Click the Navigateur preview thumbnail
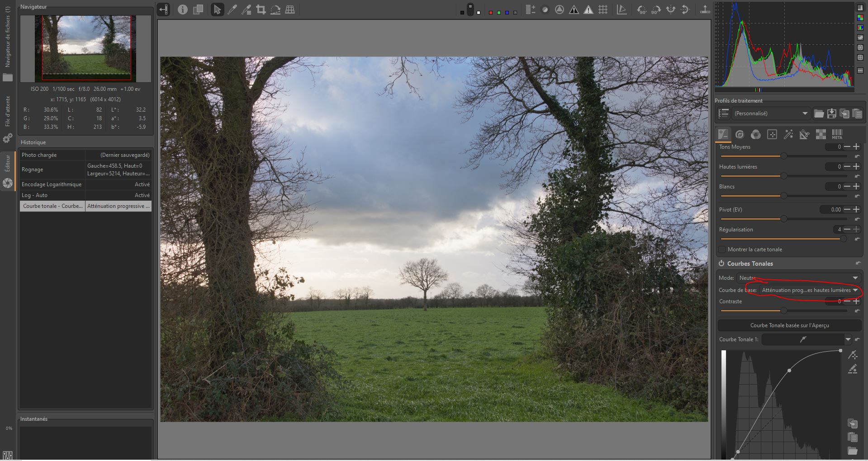The height and width of the screenshot is (461, 868). click(86, 48)
